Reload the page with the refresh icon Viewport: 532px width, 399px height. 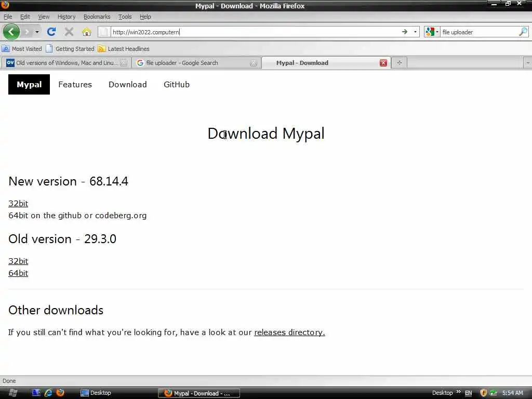click(x=51, y=32)
